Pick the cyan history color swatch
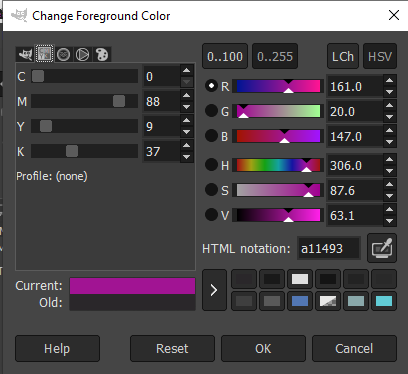The width and height of the screenshot is (408, 374). [x=384, y=301]
